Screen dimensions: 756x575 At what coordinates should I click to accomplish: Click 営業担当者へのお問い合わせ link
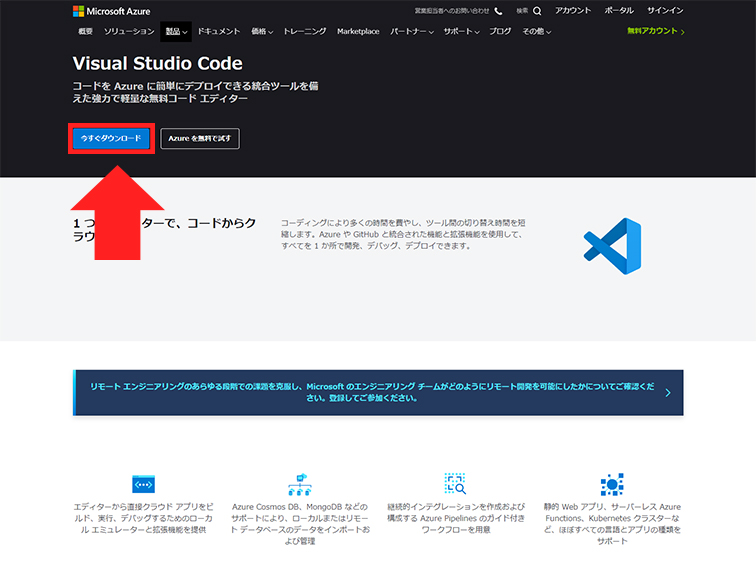point(452,11)
